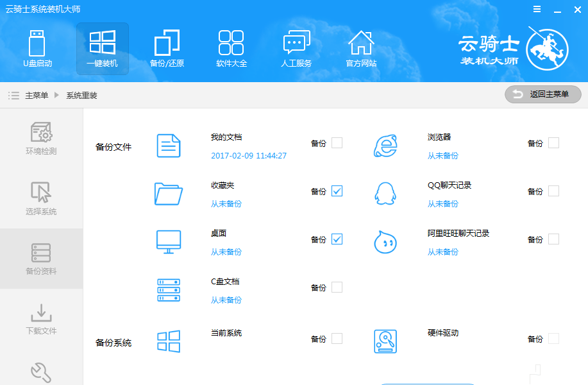Enable backup for QQ聊天记录
The width and height of the screenshot is (588, 385).
(x=553, y=191)
